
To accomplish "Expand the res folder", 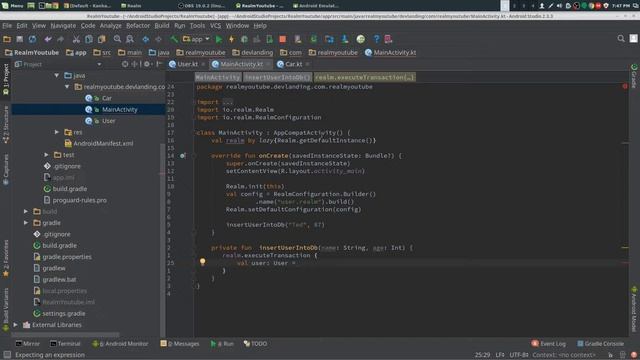I will coord(57,132).
